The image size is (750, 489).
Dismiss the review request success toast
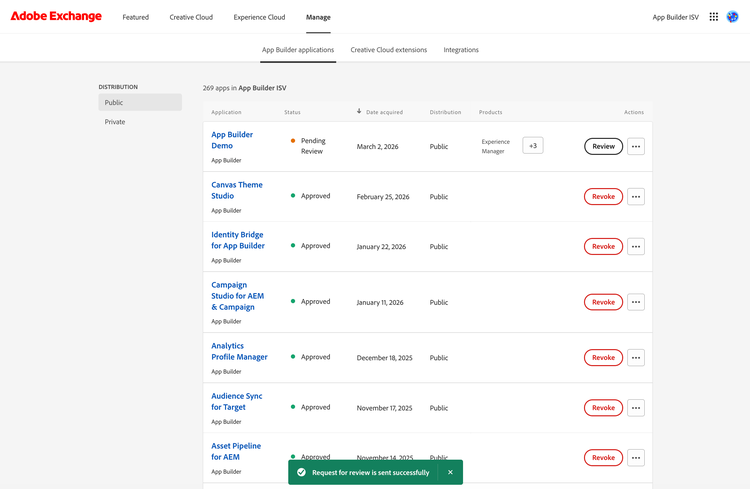[450, 472]
